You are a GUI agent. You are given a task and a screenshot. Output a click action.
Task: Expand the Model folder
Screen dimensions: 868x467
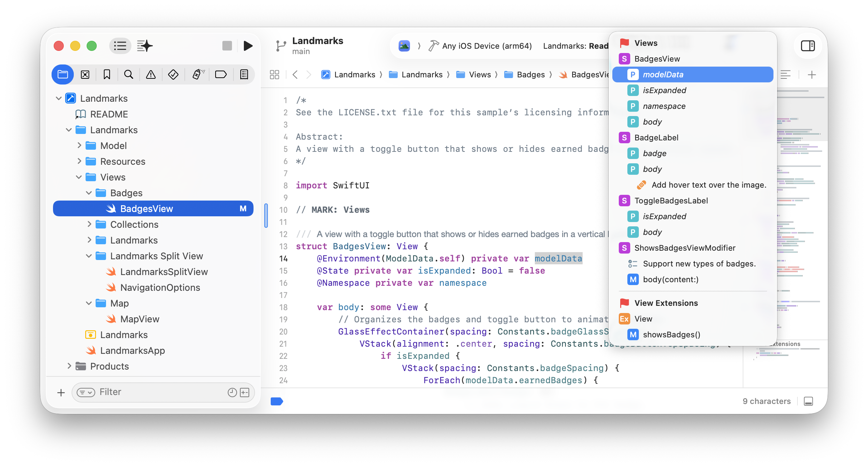pos(79,145)
